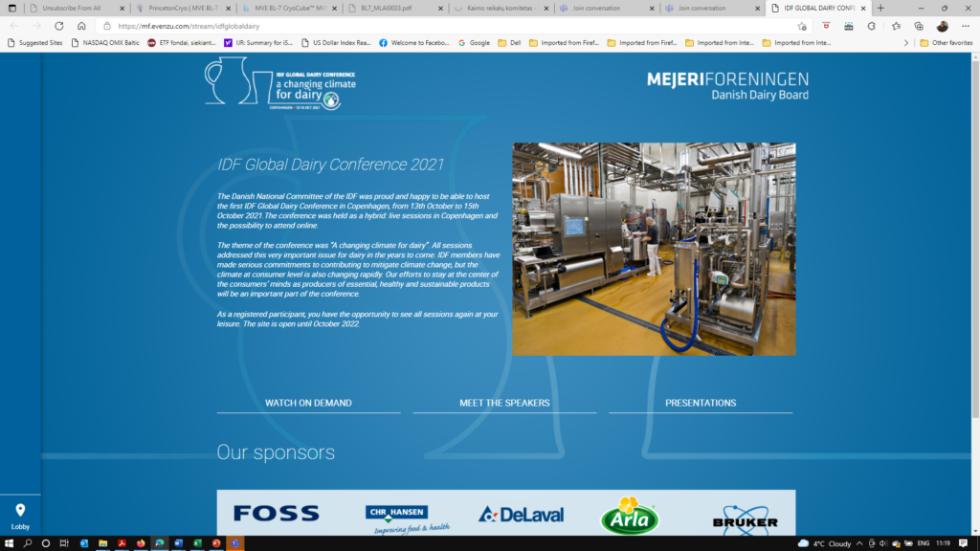This screenshot has width=980, height=551.
Task: Reload the page with the refresh icon
Action: tap(58, 26)
